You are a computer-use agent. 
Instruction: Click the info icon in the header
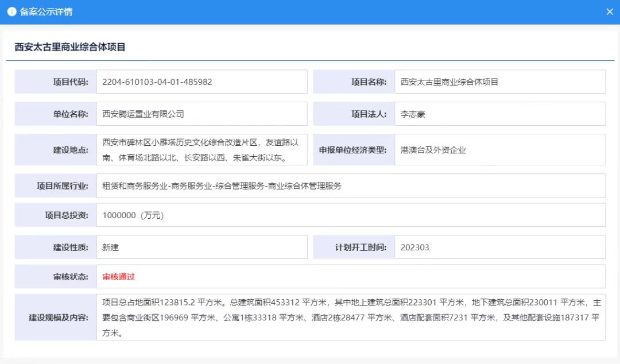click(11, 12)
